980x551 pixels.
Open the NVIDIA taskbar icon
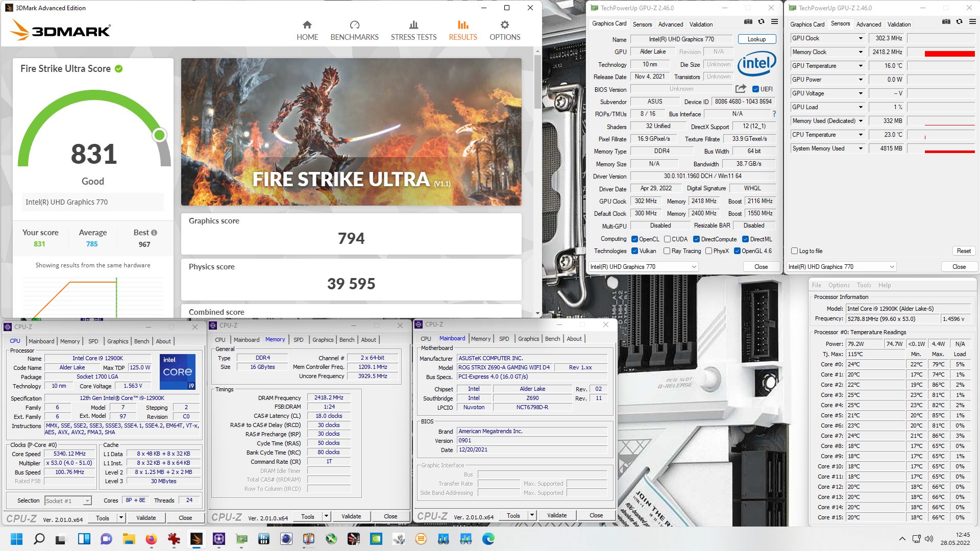tap(376, 539)
